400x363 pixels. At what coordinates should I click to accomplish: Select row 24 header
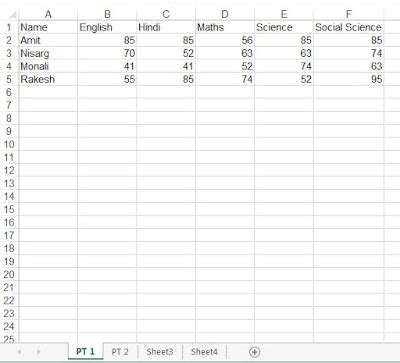pyautogui.click(x=9, y=326)
